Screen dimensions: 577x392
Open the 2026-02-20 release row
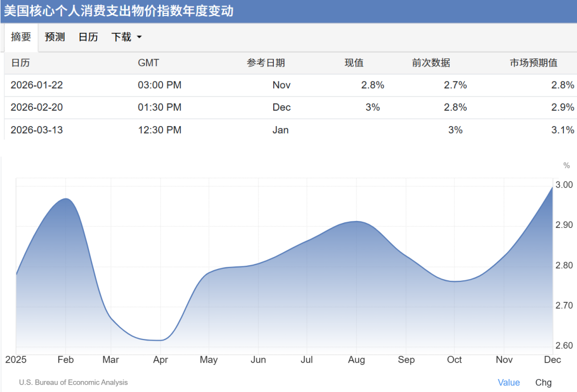coord(37,107)
